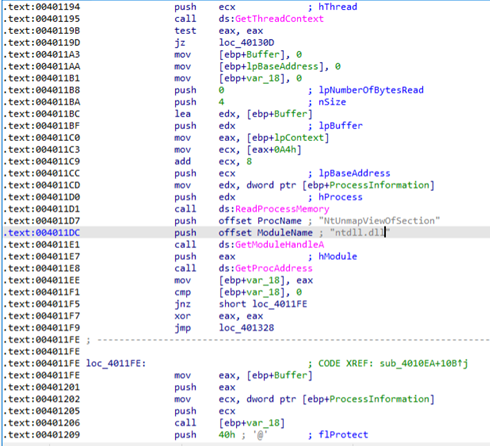The image size is (490, 446).
Task: Click add ecx, 8 instruction
Action: (x=213, y=161)
